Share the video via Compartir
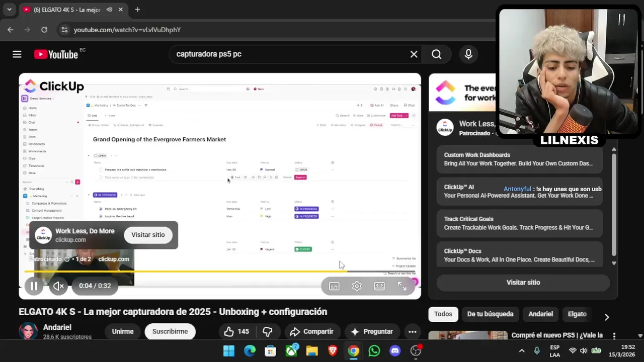The width and height of the screenshot is (644, 362). [x=312, y=332]
